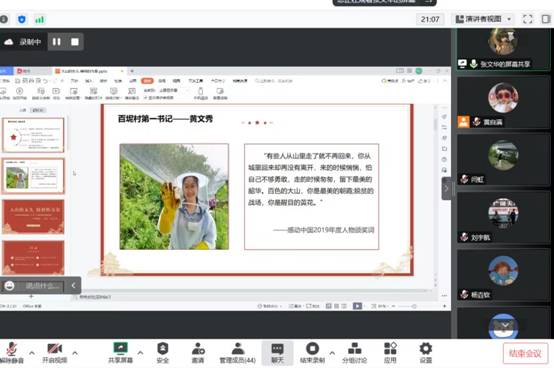Open the speaker view dropdown

483,19
